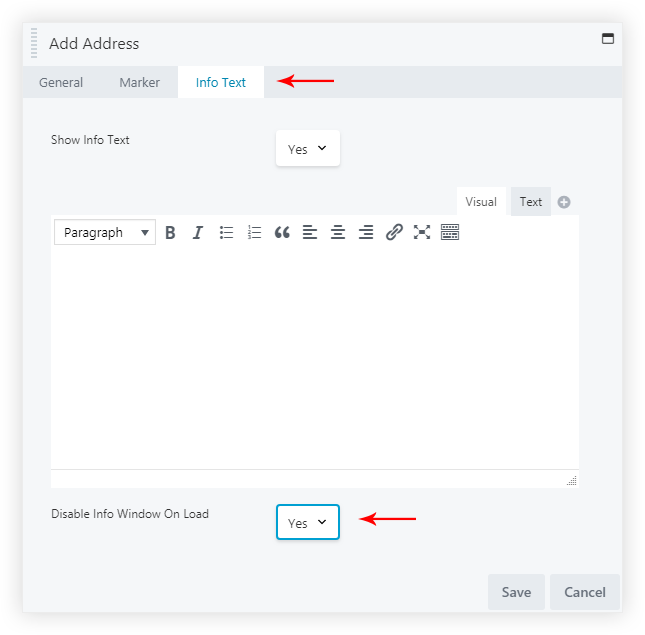Click the Insert link icon
The image size is (645, 635).
point(394,232)
